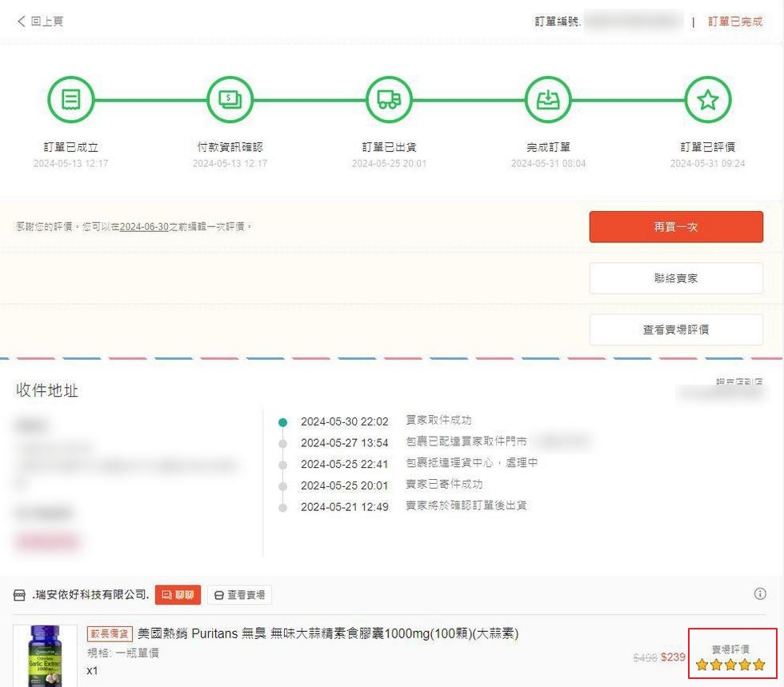Screen dimensions: 784x687
Task: Open the Garlic Extract product thumbnail
Action: point(45,656)
